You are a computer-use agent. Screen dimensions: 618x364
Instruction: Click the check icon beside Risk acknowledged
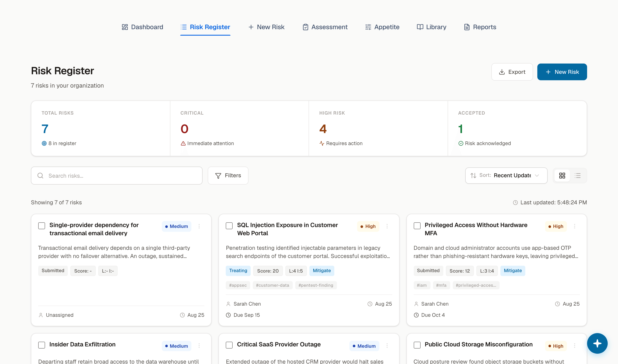461,144
